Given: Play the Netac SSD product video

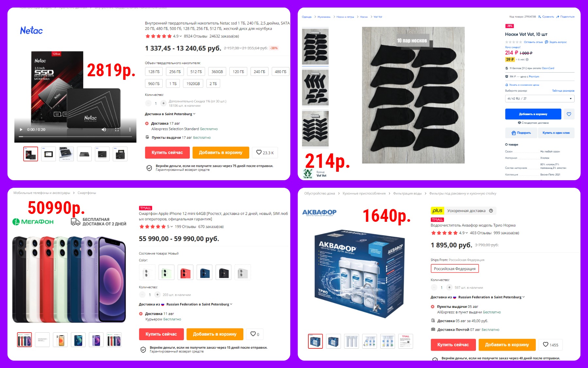Looking at the screenshot, I should [x=21, y=130].
